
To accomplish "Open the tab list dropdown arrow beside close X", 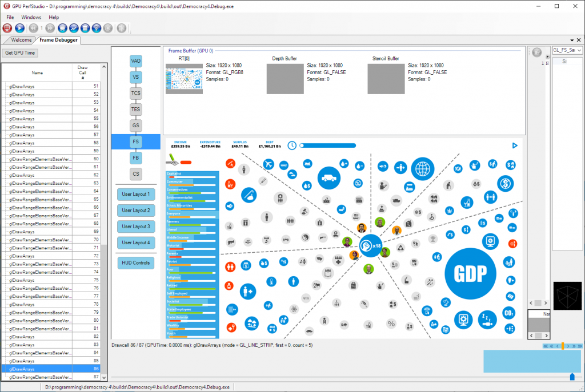I will [572, 40].
